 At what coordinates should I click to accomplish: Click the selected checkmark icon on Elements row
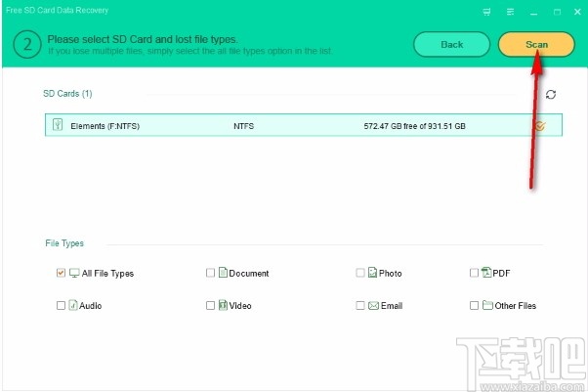coord(540,126)
